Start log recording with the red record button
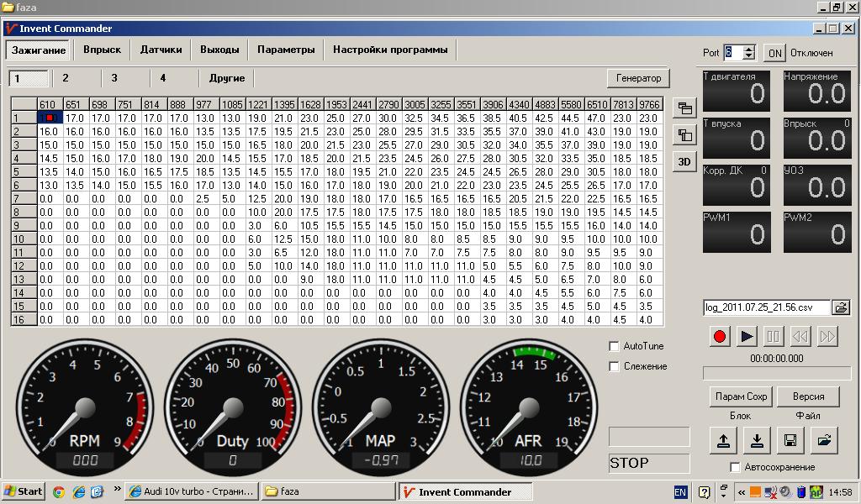This screenshot has width=861, height=504. pyautogui.click(x=720, y=336)
